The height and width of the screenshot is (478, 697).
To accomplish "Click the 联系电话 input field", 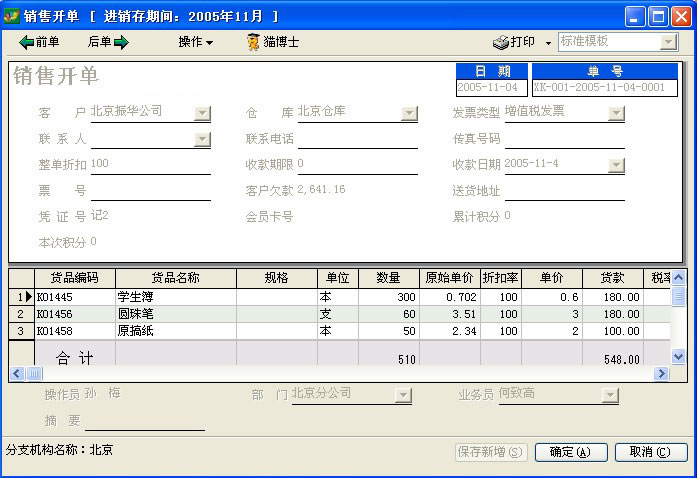I will 357,139.
